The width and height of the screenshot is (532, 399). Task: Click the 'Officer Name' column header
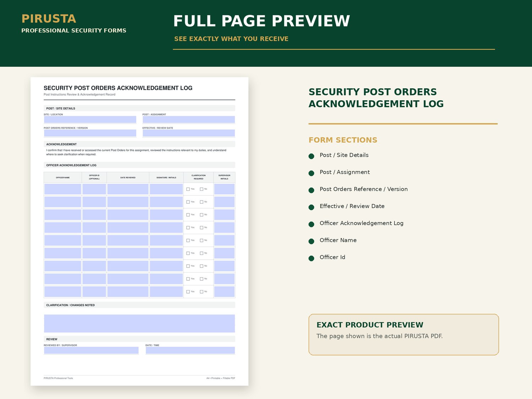click(63, 177)
